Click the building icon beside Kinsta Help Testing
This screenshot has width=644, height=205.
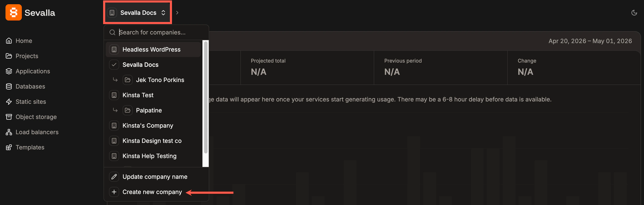pyautogui.click(x=114, y=156)
